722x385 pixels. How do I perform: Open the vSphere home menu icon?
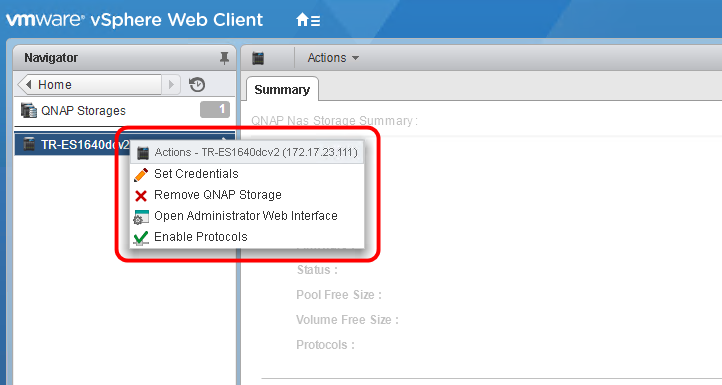(x=308, y=20)
